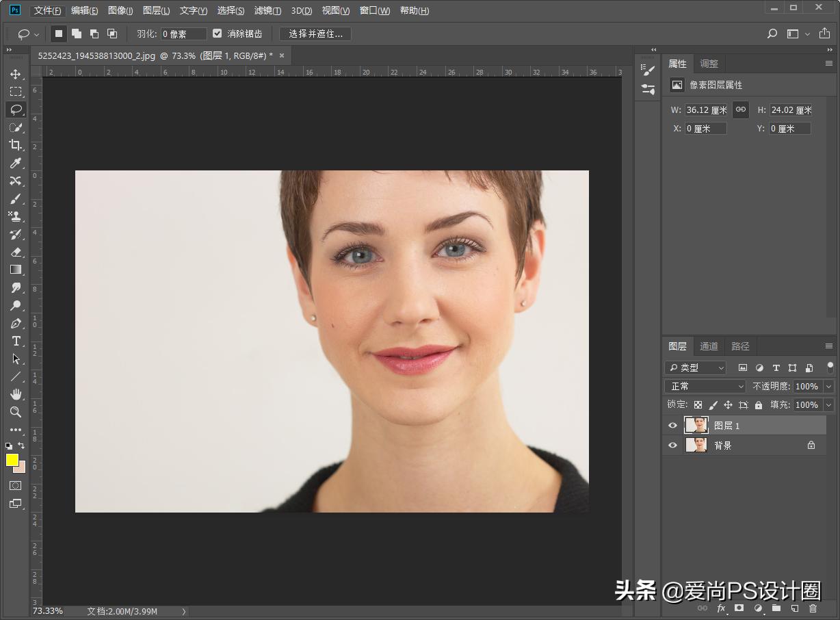Image resolution: width=840 pixels, height=620 pixels.
Task: Toggle visibility of the 背景 layer
Action: (x=672, y=445)
